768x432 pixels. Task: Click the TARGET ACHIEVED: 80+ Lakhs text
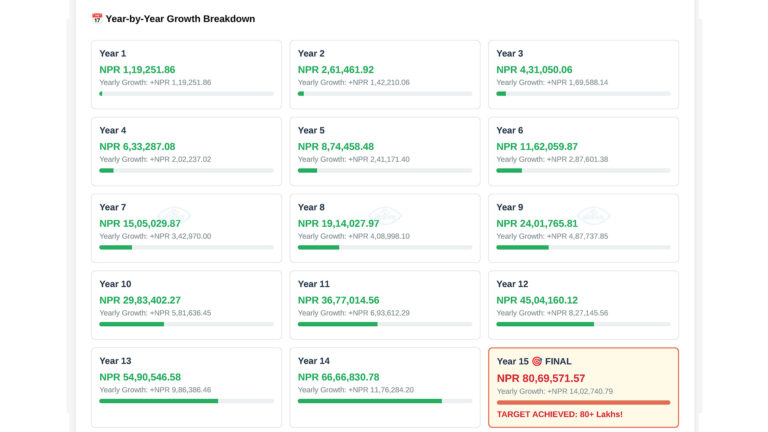[x=559, y=414]
